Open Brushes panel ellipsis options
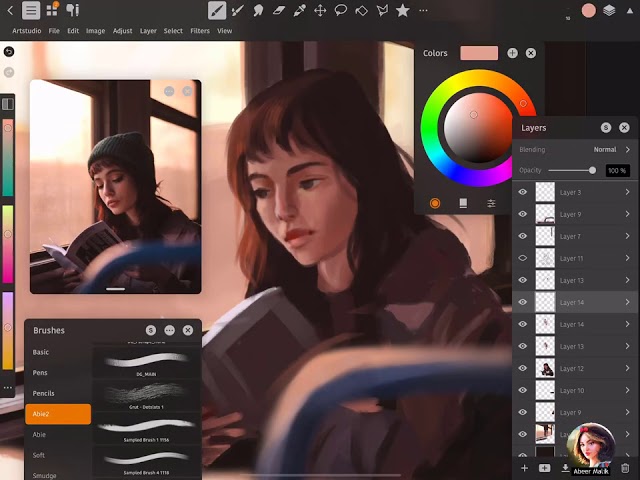The height and width of the screenshot is (480, 640). [x=169, y=330]
